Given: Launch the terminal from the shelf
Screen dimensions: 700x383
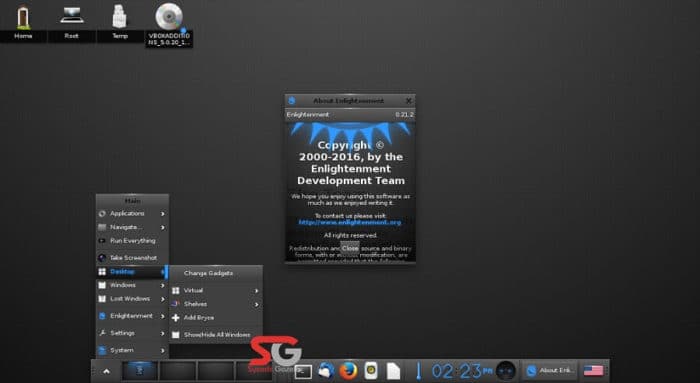Looking at the screenshot, I should coord(303,371).
